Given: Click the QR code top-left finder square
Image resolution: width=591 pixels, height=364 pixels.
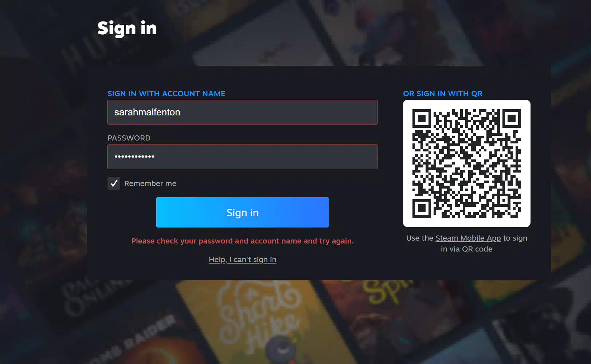Looking at the screenshot, I should coord(422,118).
